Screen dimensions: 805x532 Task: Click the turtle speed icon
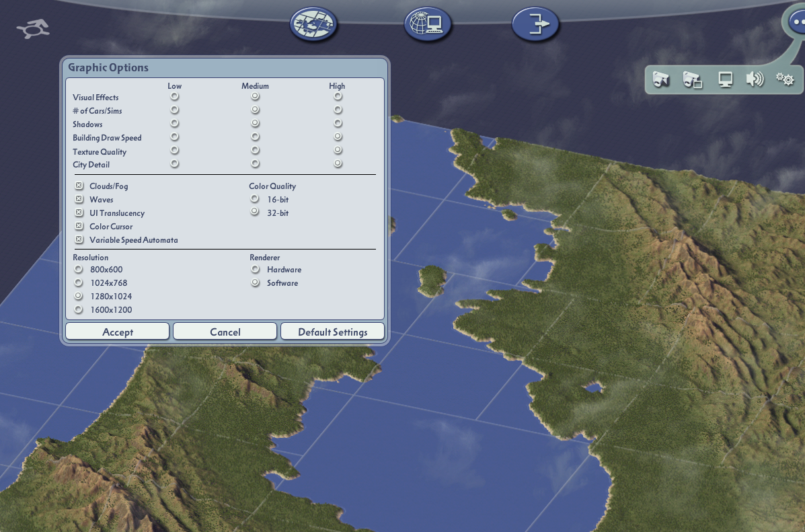(x=34, y=29)
